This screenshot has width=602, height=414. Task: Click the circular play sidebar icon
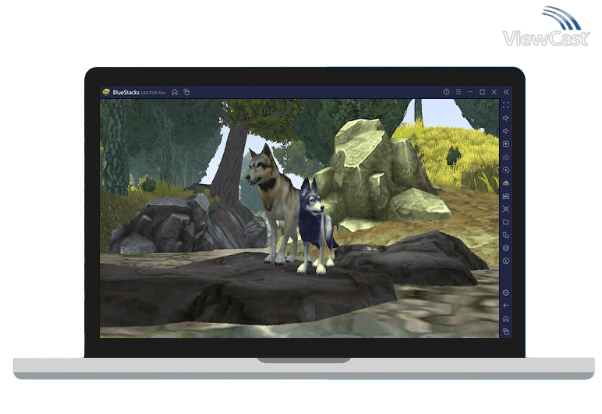506,170
